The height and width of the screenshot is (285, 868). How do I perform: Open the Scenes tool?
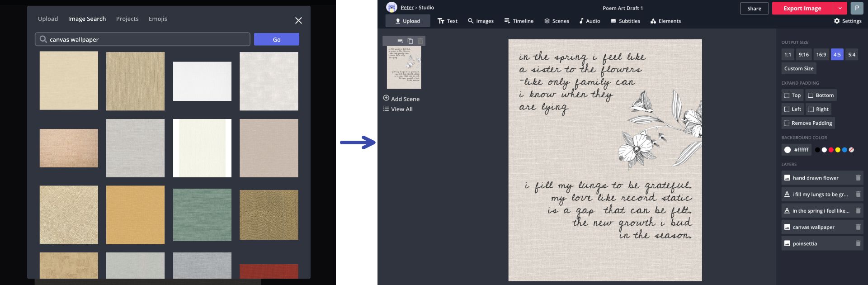(x=557, y=21)
